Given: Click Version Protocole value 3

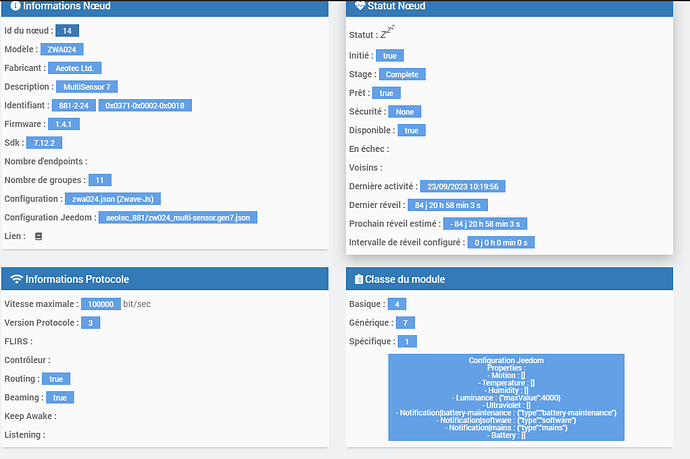Looking at the screenshot, I should click(x=91, y=323).
